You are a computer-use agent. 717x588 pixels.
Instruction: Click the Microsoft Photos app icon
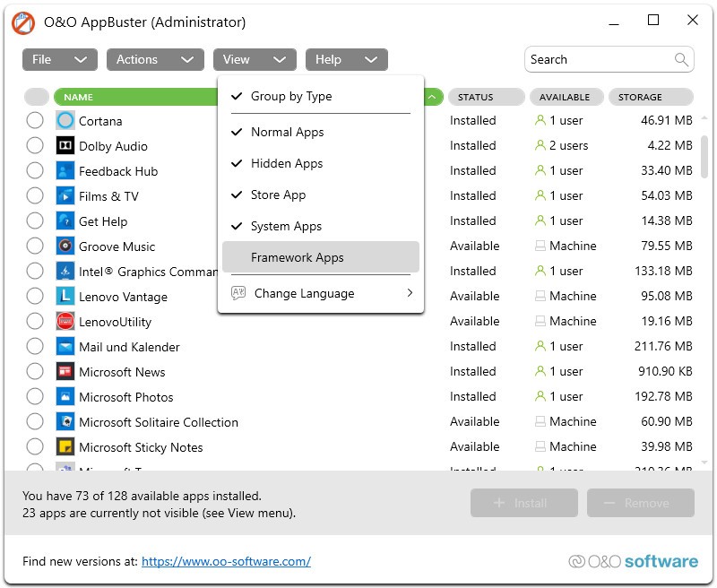click(65, 397)
